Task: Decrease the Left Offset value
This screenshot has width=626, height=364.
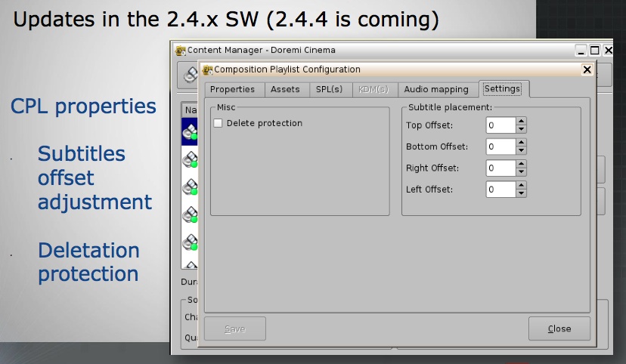Action: (521, 193)
